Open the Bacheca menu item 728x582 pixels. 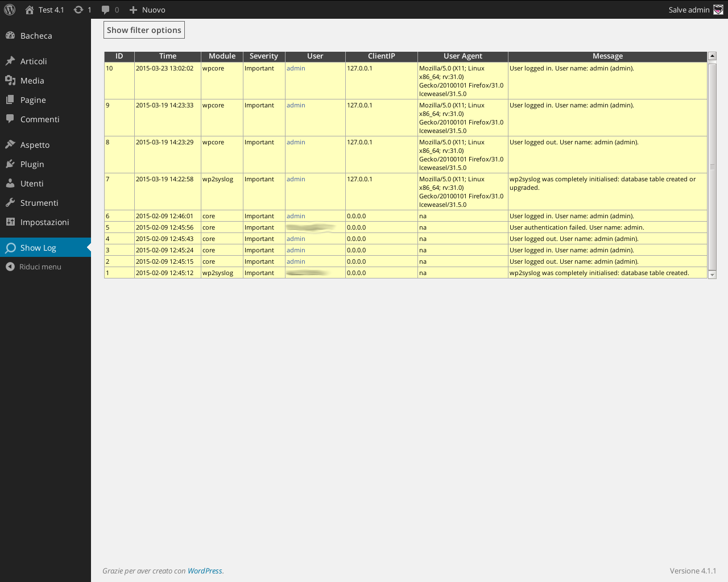[45, 35]
